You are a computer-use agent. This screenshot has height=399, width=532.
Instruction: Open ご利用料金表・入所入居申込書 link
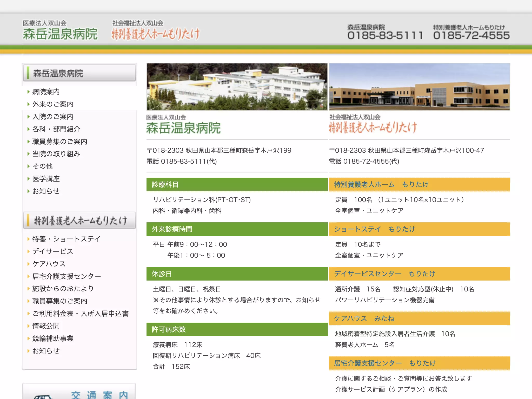tap(80, 314)
